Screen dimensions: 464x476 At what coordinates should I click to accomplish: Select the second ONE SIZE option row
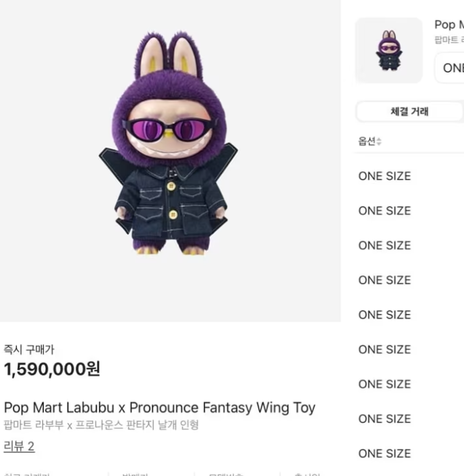coord(385,211)
